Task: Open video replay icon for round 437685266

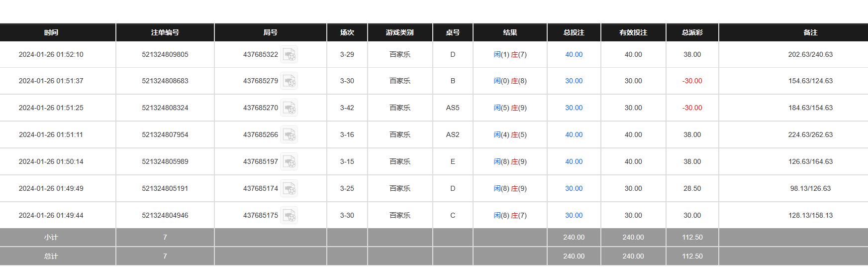Action: coord(289,135)
